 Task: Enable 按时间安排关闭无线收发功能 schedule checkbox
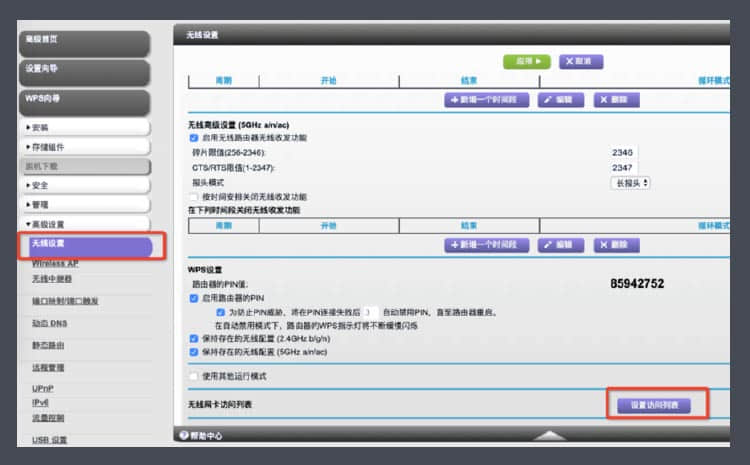194,197
